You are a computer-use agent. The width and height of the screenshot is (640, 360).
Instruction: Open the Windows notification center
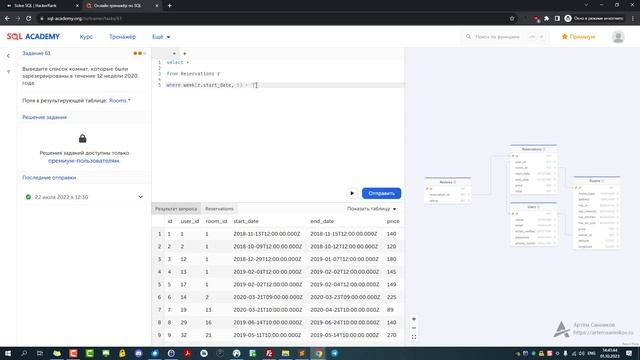[629, 353]
